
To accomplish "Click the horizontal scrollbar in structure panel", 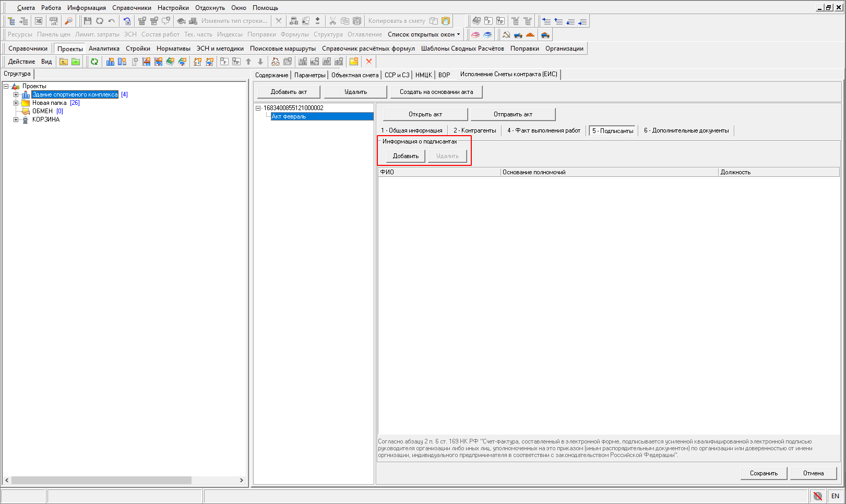I will pos(101,480).
